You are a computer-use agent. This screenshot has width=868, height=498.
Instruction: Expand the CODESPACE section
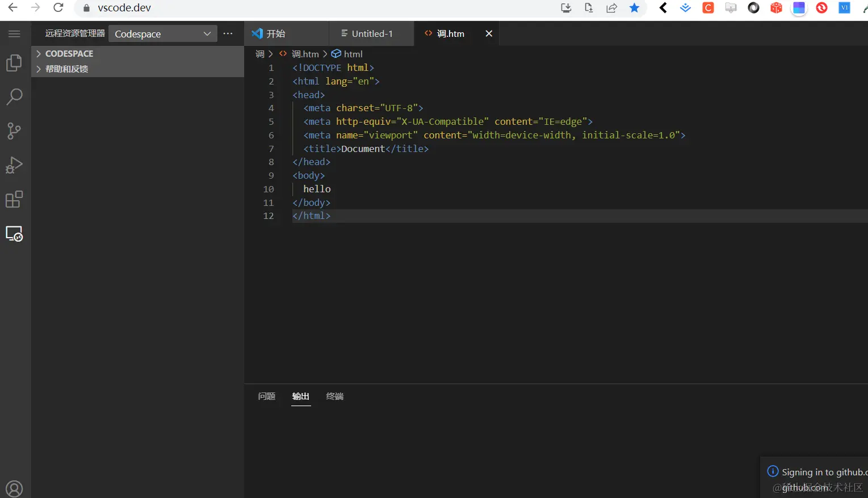pyautogui.click(x=69, y=53)
